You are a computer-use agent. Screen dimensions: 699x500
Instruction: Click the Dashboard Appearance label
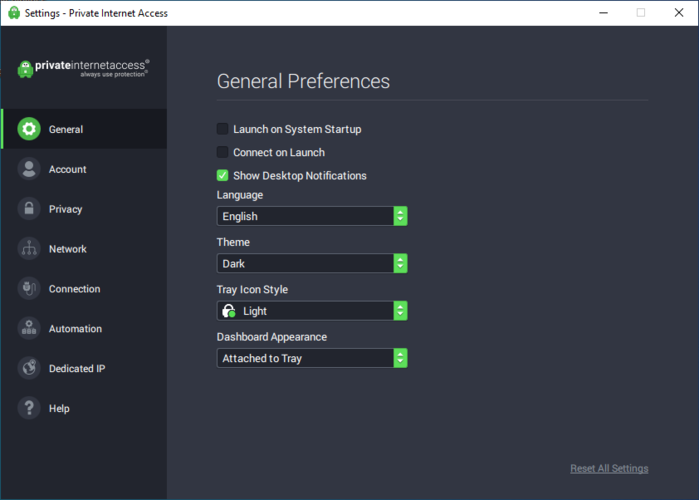click(271, 337)
